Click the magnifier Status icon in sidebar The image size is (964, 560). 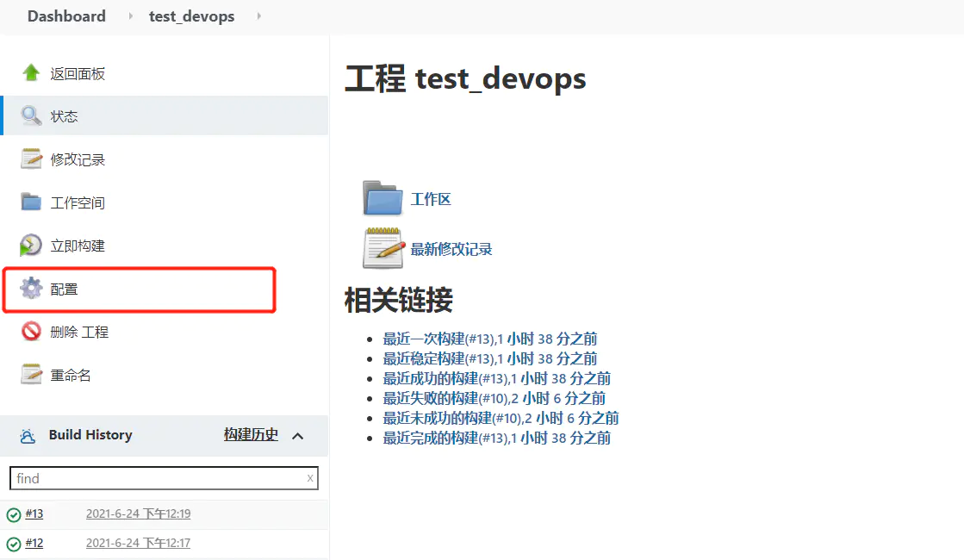point(31,116)
